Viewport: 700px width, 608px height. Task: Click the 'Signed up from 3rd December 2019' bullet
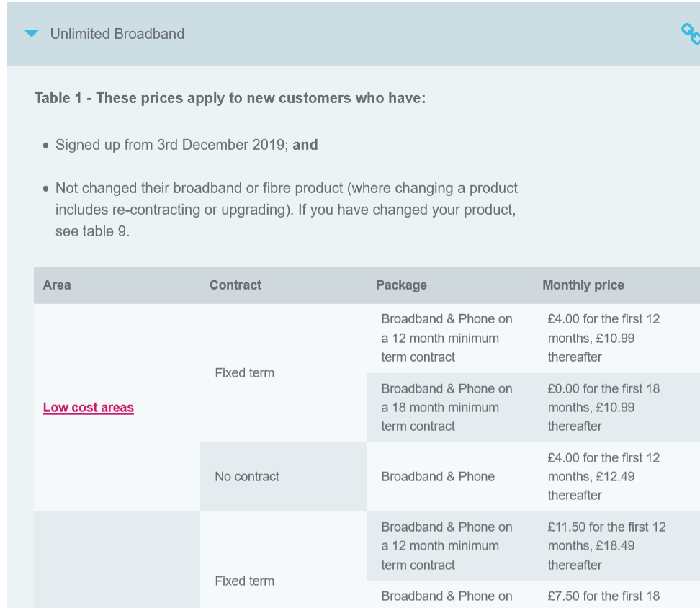coord(187,145)
